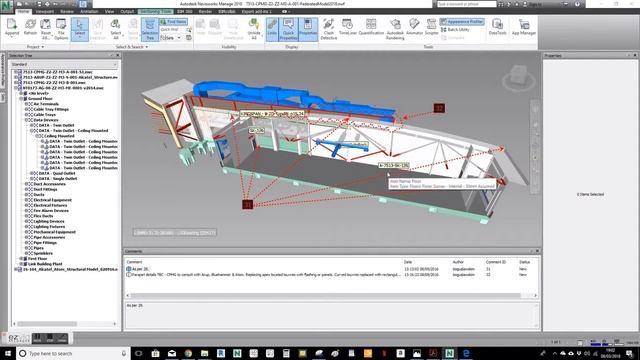Switch to the Home ribbon tab
The image size is (640, 360).
point(23,11)
